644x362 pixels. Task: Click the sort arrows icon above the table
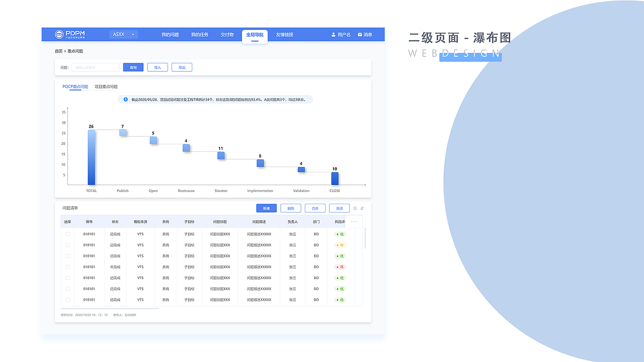point(362,208)
